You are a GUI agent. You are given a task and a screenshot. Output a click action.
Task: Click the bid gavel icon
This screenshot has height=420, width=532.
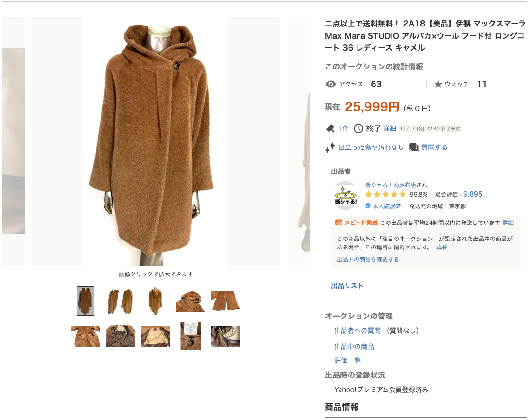pos(330,129)
